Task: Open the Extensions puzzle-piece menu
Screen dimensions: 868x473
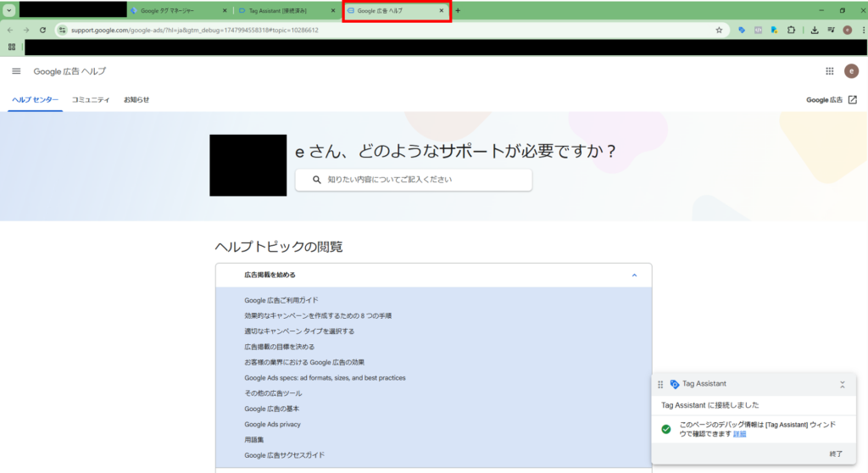Action: pos(791,30)
